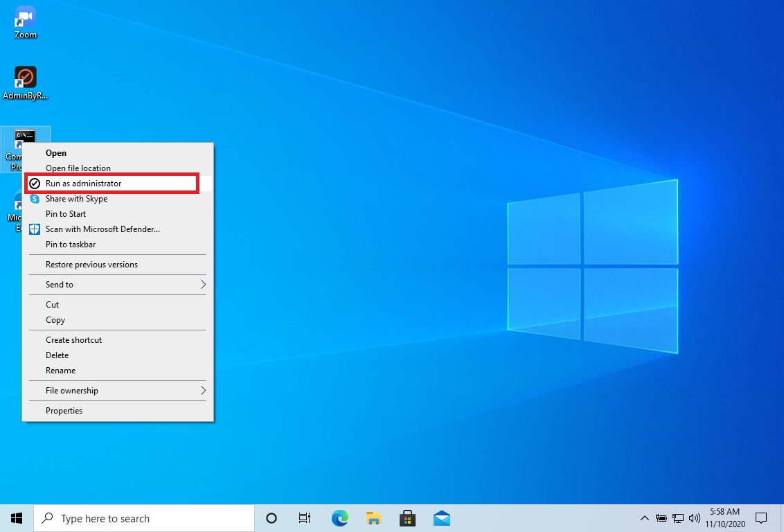The width and height of the screenshot is (784, 532).
Task: Open Task View on the taskbar
Action: (305, 518)
